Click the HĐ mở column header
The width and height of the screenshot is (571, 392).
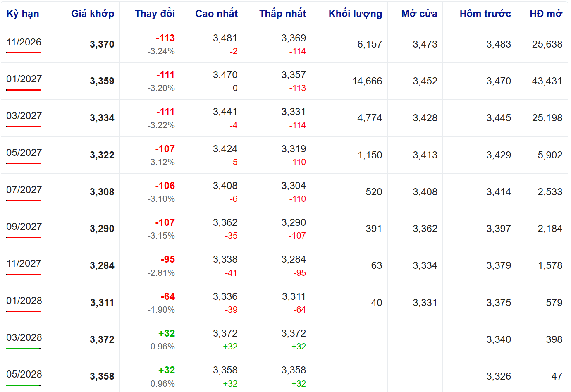click(x=546, y=14)
